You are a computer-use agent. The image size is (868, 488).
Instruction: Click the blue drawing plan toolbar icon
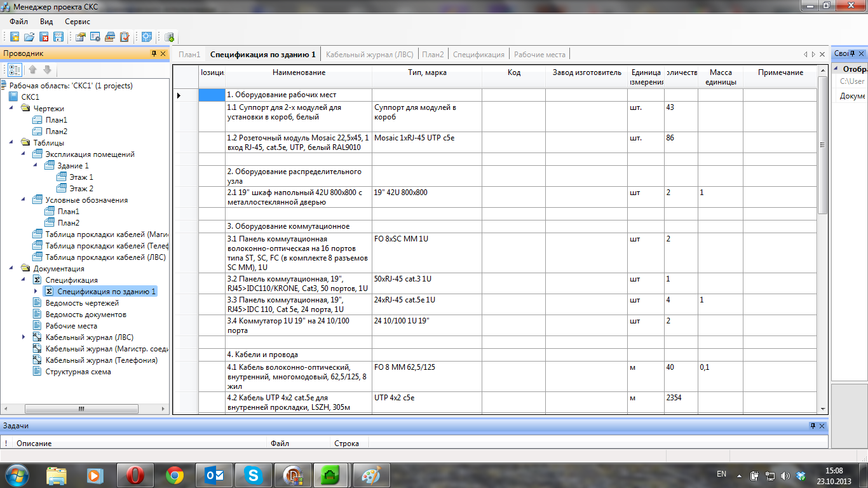tap(147, 37)
